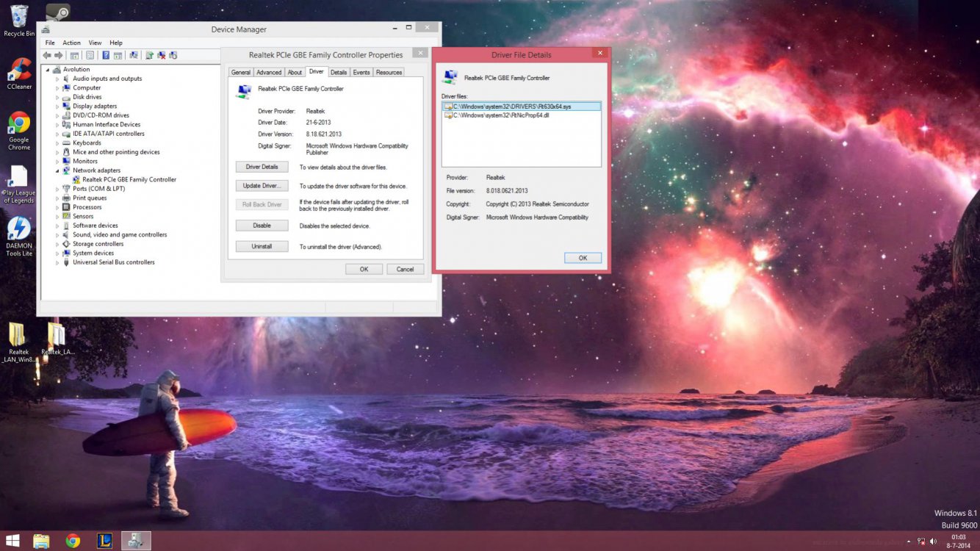
Task: Select Human Interface Devices tree item
Action: (x=101, y=124)
